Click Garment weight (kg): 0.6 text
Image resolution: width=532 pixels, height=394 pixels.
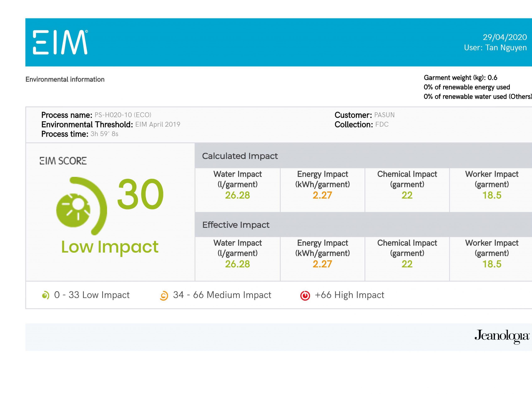pyautogui.click(x=461, y=78)
